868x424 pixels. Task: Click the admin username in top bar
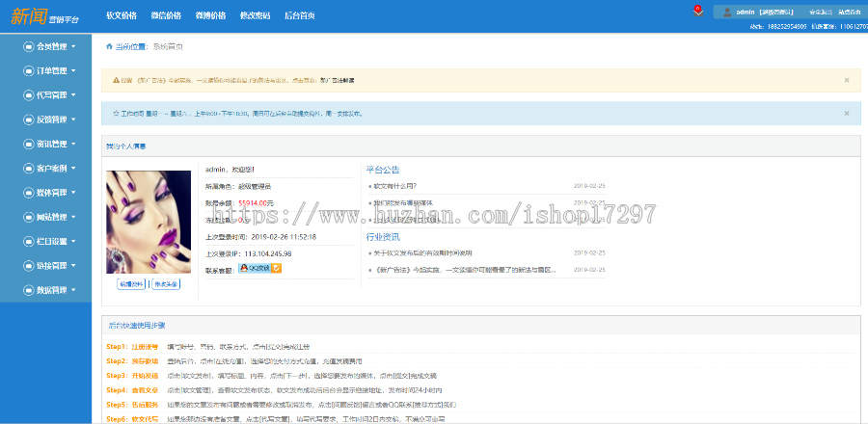click(746, 13)
